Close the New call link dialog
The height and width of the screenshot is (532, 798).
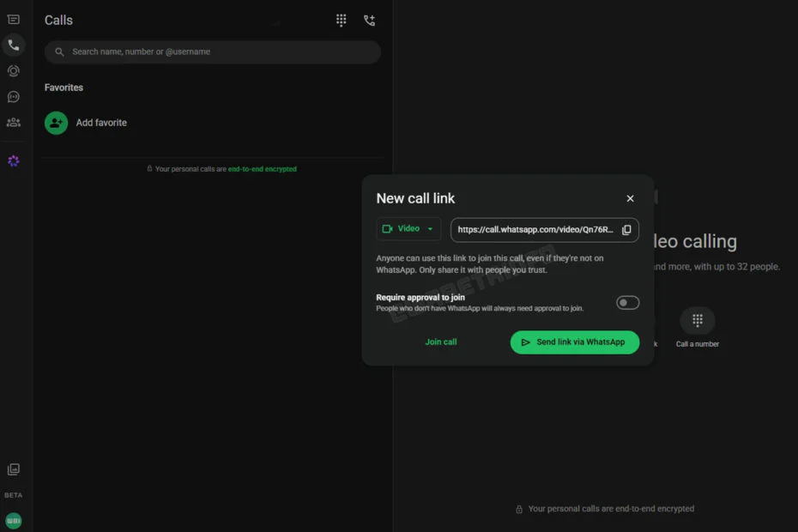[x=630, y=198]
